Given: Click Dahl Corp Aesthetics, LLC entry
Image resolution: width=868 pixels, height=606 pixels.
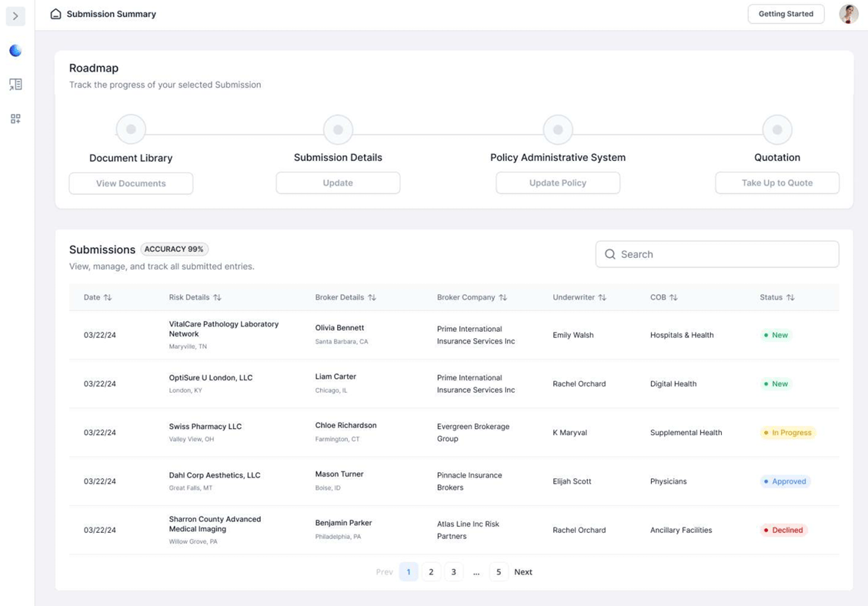Looking at the screenshot, I should [x=214, y=475].
